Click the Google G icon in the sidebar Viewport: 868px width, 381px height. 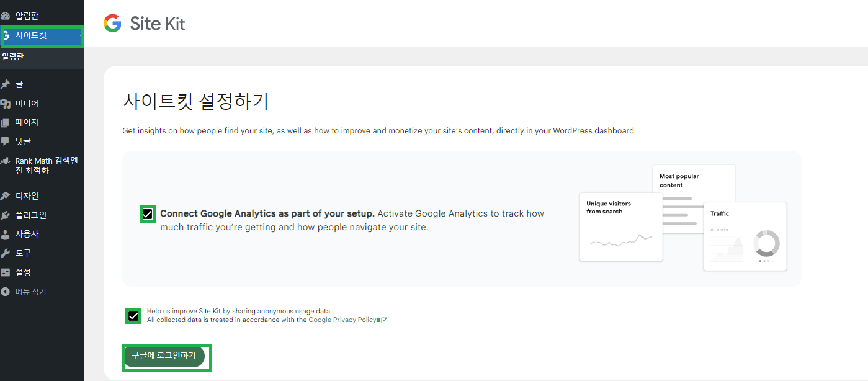[x=6, y=35]
